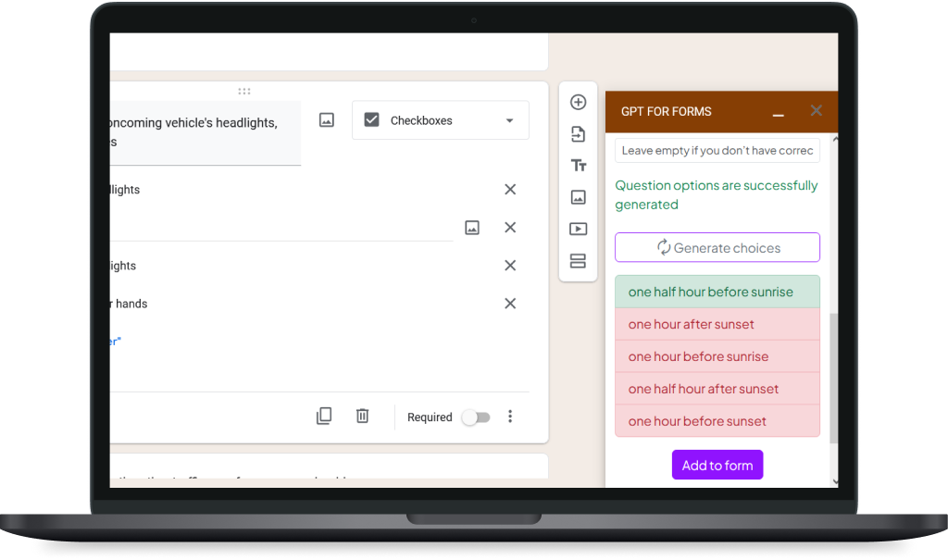
Task: Select 'one half hour after sunset'
Action: 717,389
